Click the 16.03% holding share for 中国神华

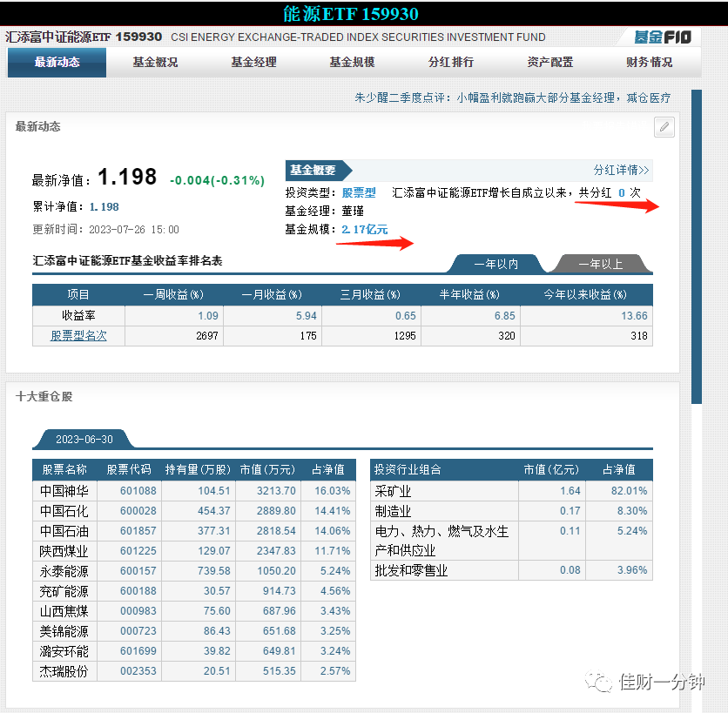(333, 491)
